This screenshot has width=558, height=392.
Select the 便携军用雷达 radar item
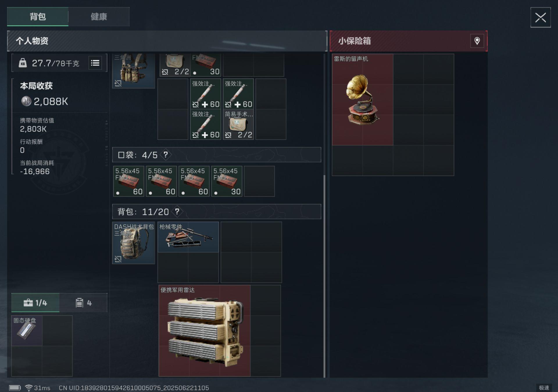point(205,331)
